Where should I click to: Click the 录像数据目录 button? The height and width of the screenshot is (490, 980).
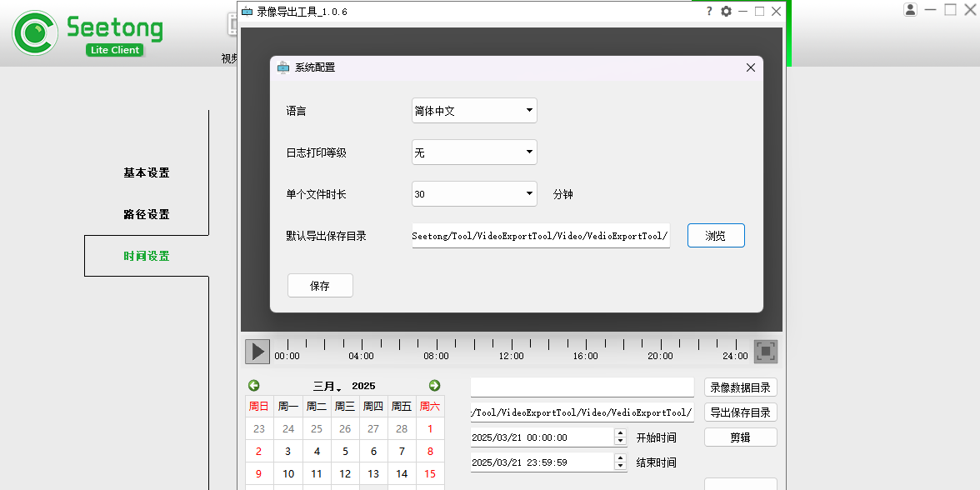point(740,387)
